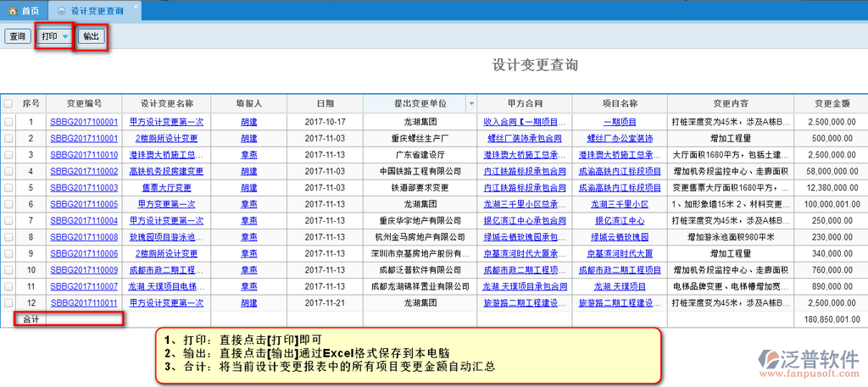The width and height of the screenshot is (868, 387).
Task: Click the round icon on 设计变更查询 tab
Action: (60, 11)
